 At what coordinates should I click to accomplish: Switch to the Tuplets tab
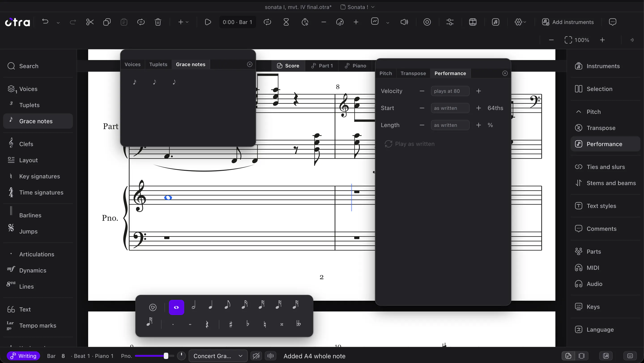pyautogui.click(x=158, y=64)
